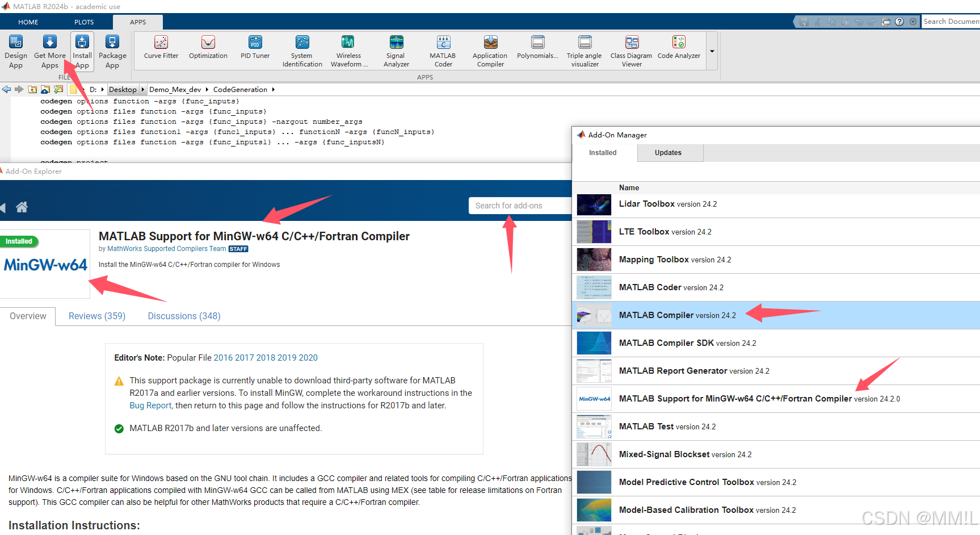Click Desktop in the address bar
The height and width of the screenshot is (535, 980).
coord(123,89)
